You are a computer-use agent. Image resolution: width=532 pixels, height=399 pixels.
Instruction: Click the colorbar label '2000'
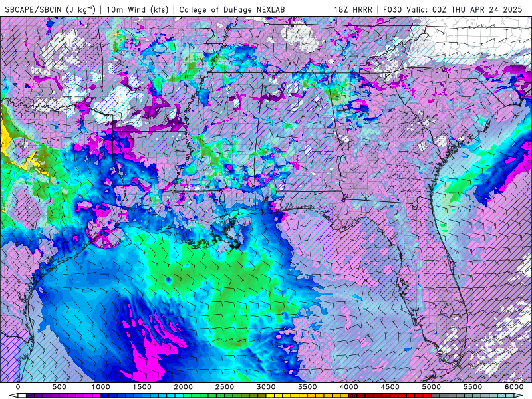(x=184, y=387)
